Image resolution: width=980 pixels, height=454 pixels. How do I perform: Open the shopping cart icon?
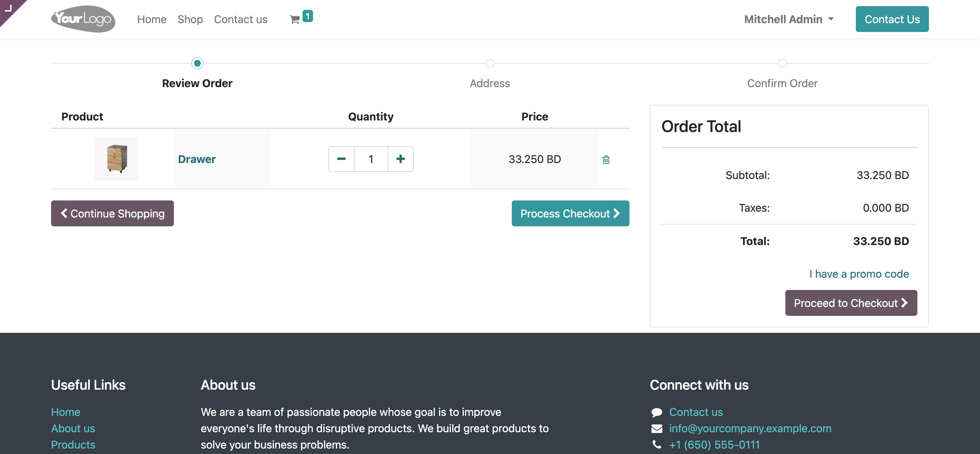(x=294, y=19)
